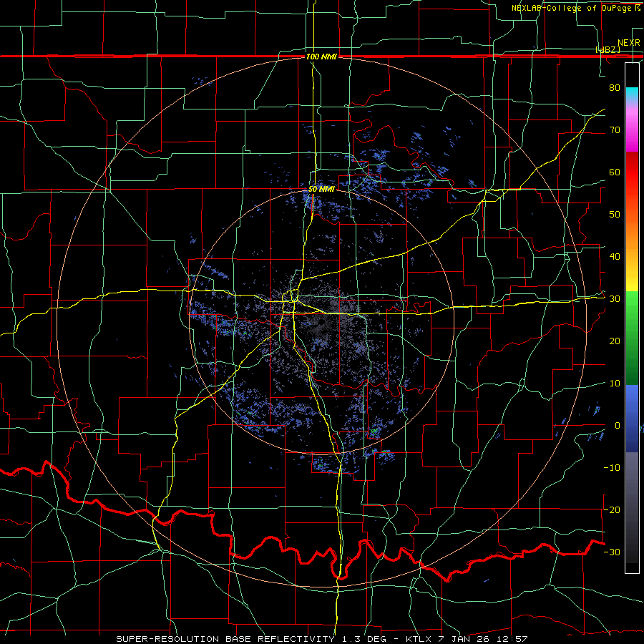Click the 20 value on the dBZ scale
Viewport: 644px width, 644px height.
click(x=615, y=341)
